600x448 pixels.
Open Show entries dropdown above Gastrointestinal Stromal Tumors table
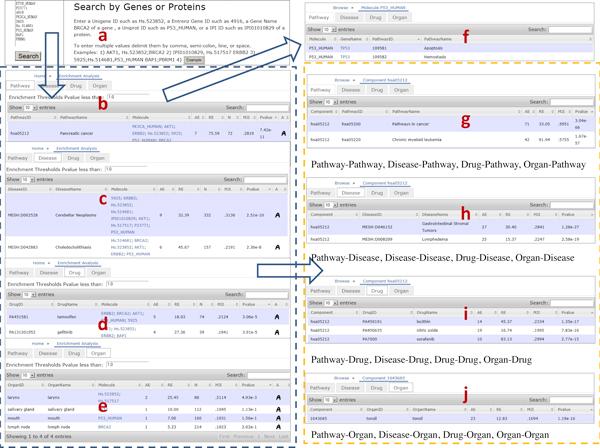(x=331, y=205)
